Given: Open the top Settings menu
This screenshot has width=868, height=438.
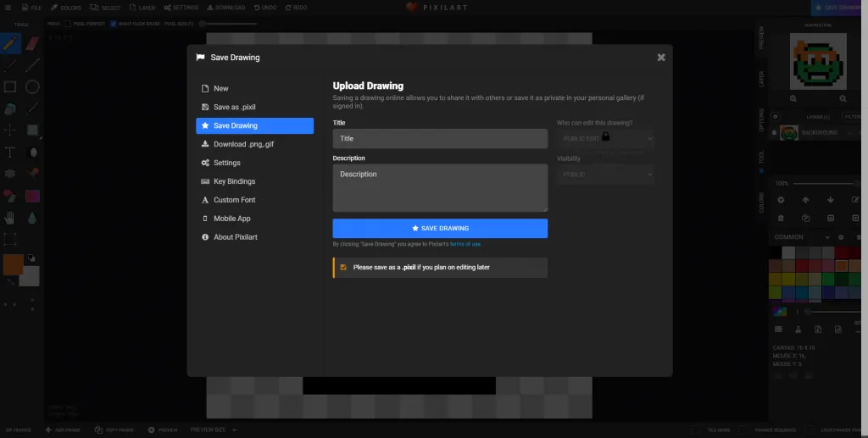Looking at the screenshot, I should [181, 8].
